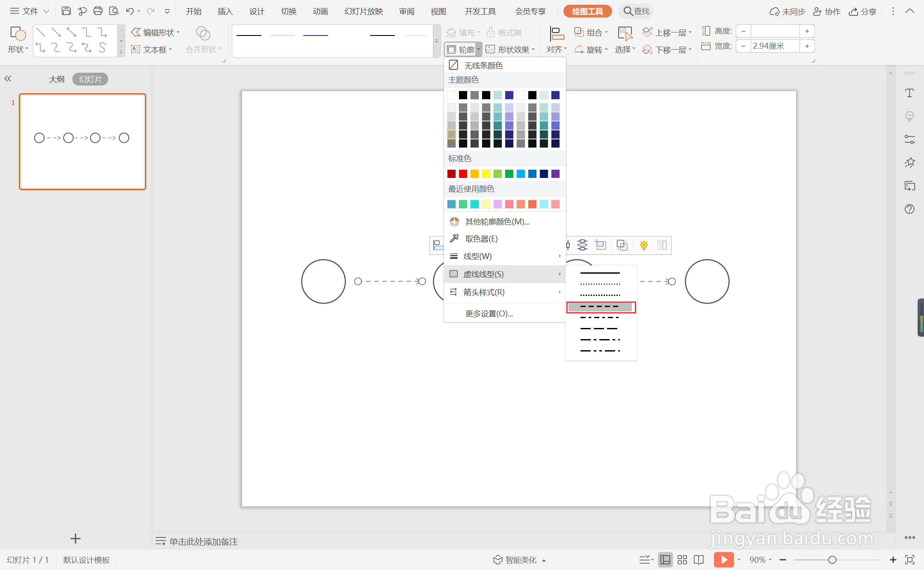Click the help question mark icon
This screenshot has width=924, height=570.
[x=909, y=209]
